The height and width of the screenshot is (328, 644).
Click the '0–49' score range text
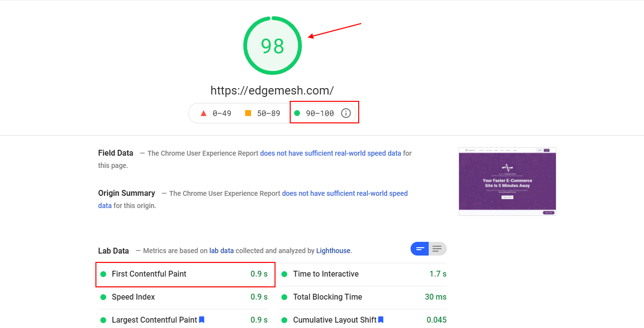pos(222,113)
